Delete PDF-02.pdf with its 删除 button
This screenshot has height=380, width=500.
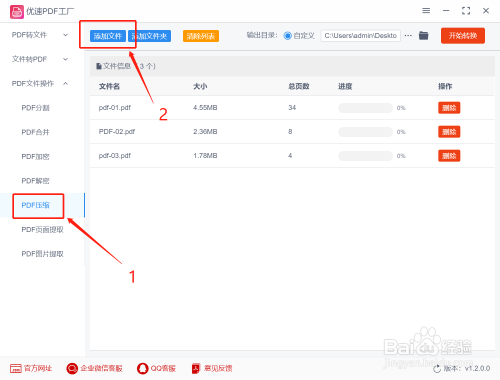(449, 132)
